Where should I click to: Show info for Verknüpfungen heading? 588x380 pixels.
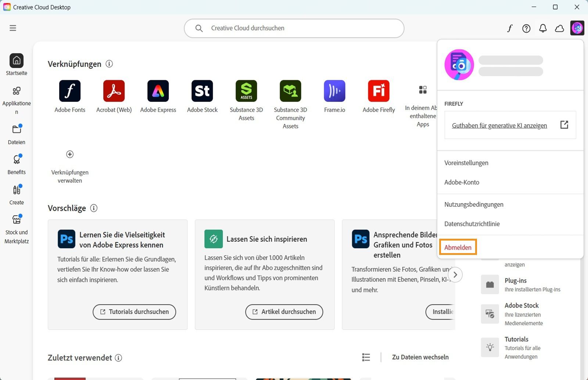pos(109,64)
